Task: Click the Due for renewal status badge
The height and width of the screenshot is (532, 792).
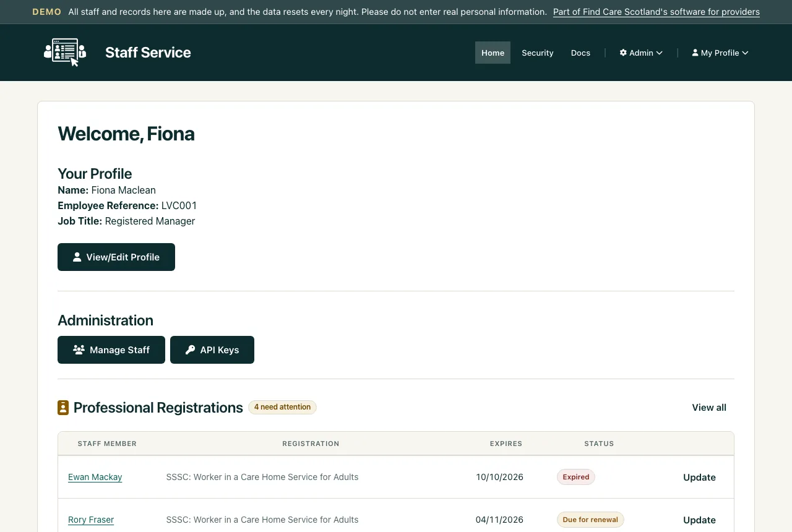Action: click(x=590, y=520)
